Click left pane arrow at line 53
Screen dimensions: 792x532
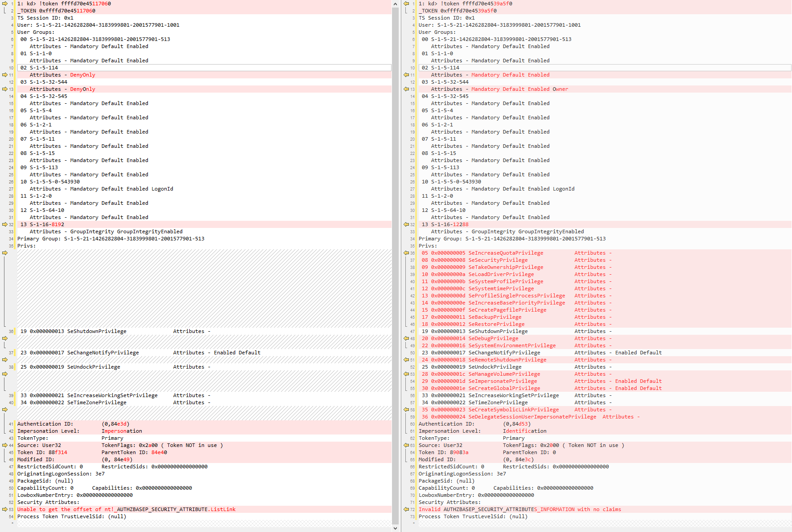pyautogui.click(x=5, y=509)
